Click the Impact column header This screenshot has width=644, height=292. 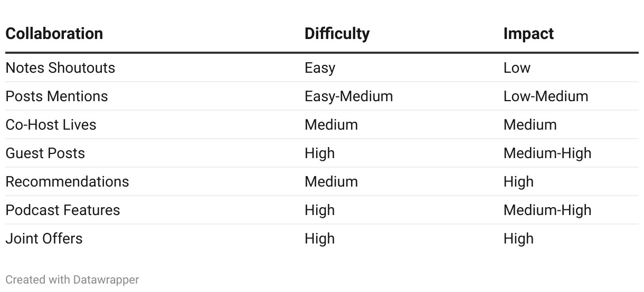coord(528,34)
